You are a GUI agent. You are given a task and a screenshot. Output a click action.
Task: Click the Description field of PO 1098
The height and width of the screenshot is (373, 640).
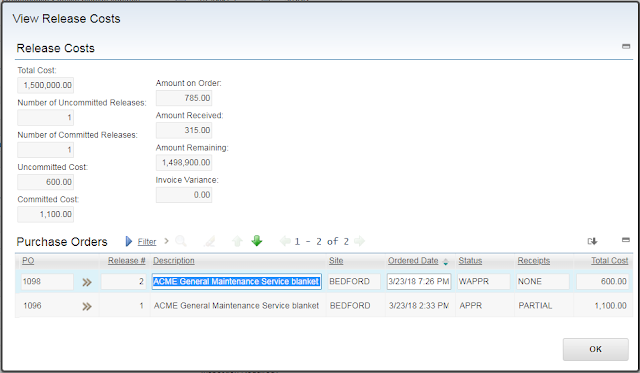(237, 282)
